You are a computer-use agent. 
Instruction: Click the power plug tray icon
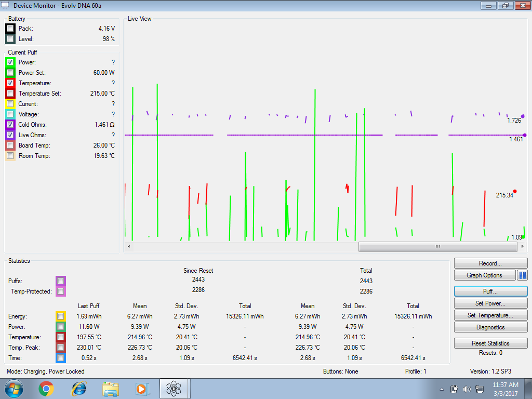454,389
